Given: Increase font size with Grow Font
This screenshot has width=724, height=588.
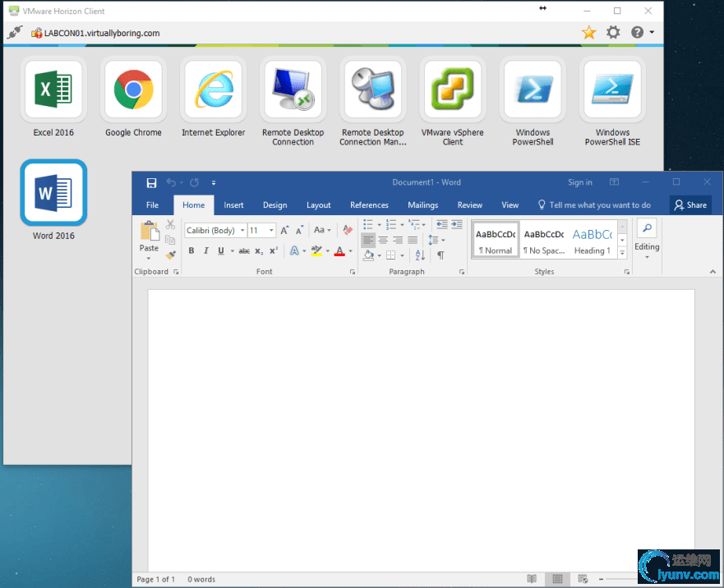Looking at the screenshot, I should (x=284, y=230).
